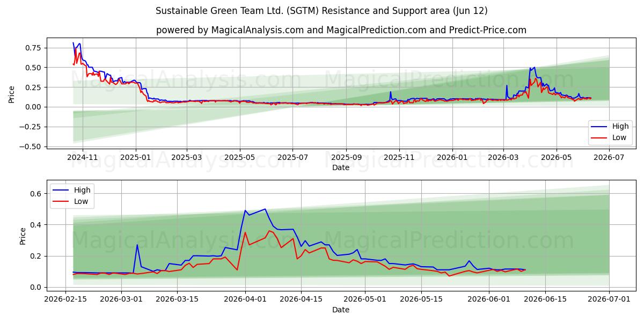Click the '0.6' y-axis tick on lower chart

coord(36,194)
